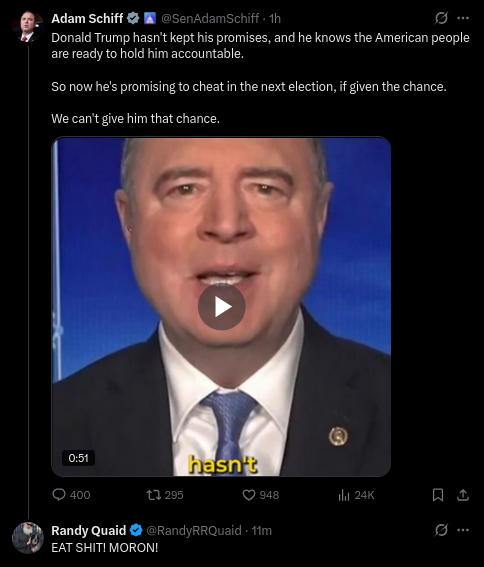The height and width of the screenshot is (567, 484).
Task: Open more options on Randy Quaid's reply
Action: pos(463,530)
